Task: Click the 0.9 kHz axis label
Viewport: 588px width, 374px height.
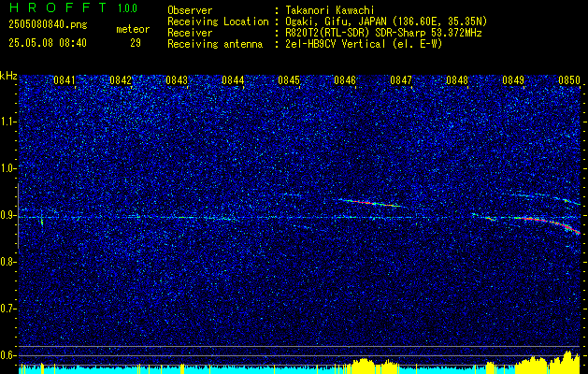Action: (8, 215)
